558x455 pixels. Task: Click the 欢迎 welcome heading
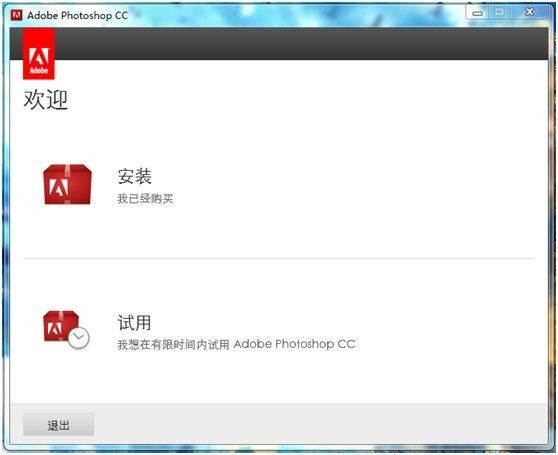[46, 99]
